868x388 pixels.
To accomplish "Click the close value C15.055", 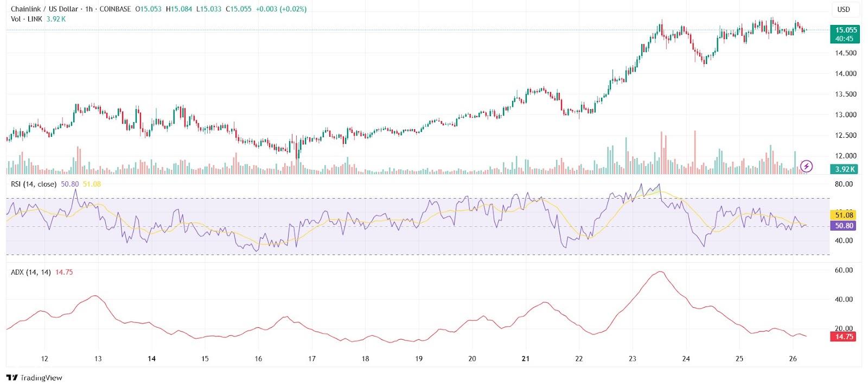I will [x=238, y=9].
